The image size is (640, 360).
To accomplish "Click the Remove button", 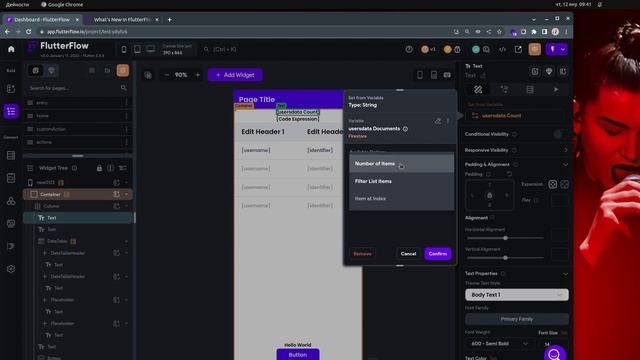I will pos(362,254).
